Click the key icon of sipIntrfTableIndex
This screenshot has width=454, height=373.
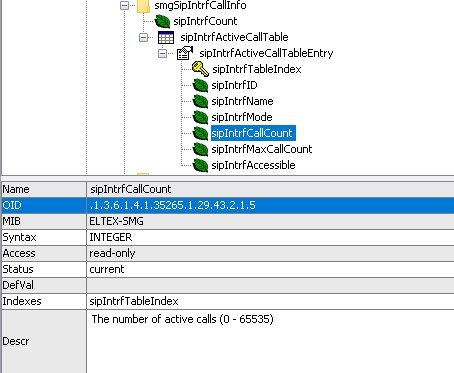click(200, 69)
